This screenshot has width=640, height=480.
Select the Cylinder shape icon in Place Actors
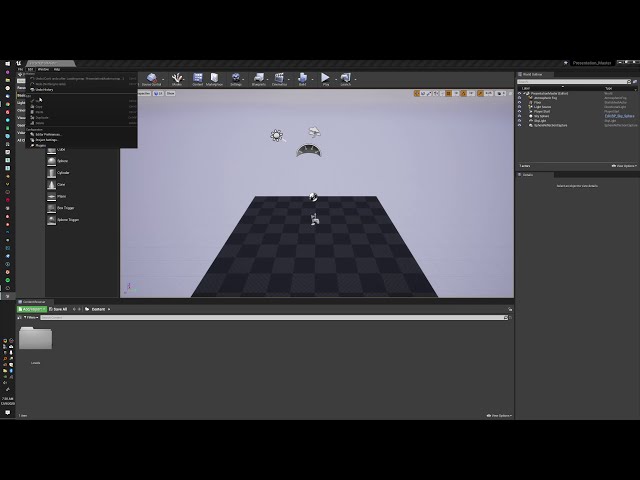click(51, 173)
